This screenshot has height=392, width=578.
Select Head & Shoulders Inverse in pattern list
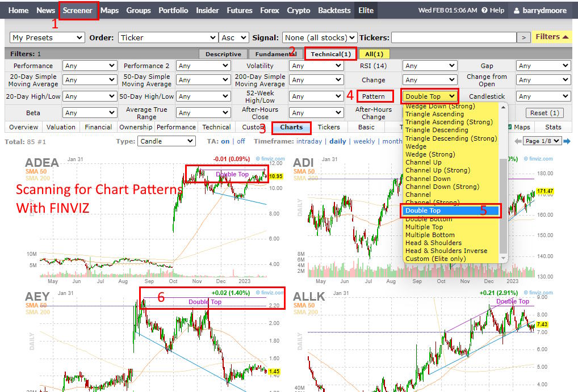pos(447,251)
